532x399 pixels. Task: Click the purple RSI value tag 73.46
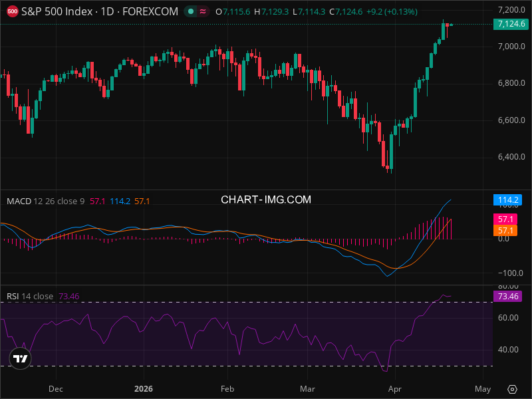coord(507,296)
